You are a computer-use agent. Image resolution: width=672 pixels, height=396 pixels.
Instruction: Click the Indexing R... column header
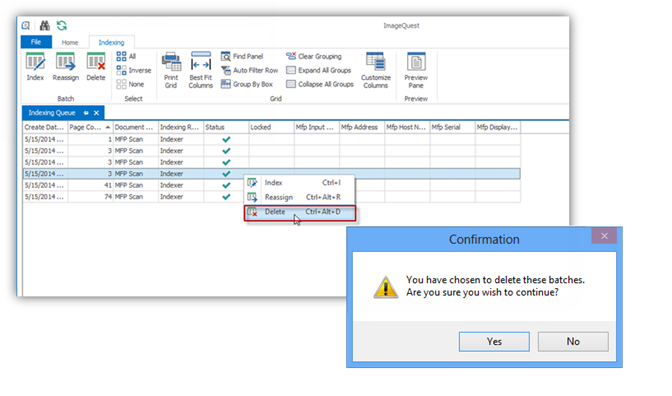click(x=181, y=127)
